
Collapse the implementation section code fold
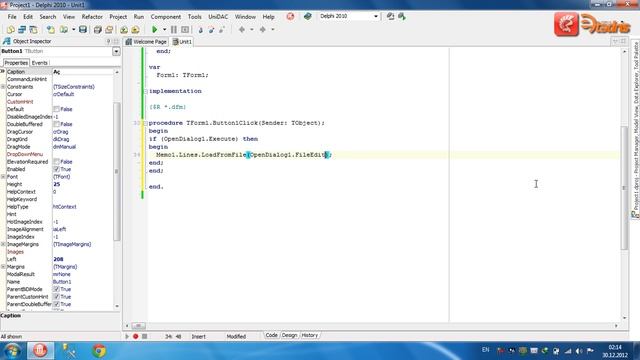point(145,91)
